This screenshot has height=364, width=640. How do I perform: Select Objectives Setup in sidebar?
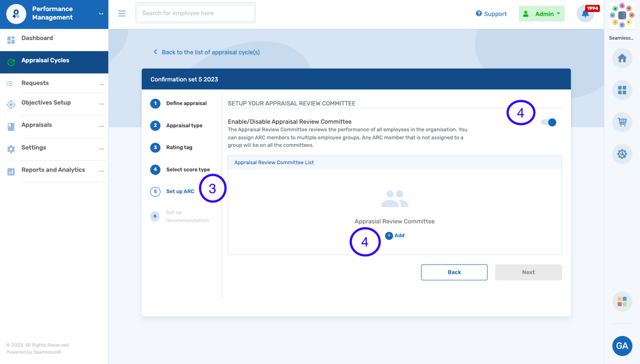pos(46,103)
